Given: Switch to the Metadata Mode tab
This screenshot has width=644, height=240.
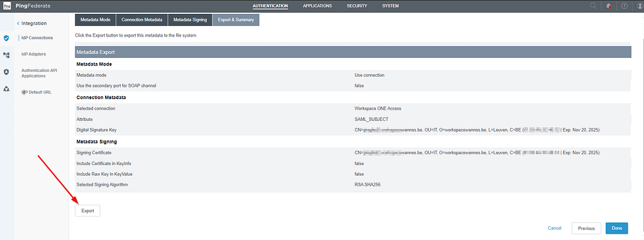Looking at the screenshot, I should (x=96, y=20).
